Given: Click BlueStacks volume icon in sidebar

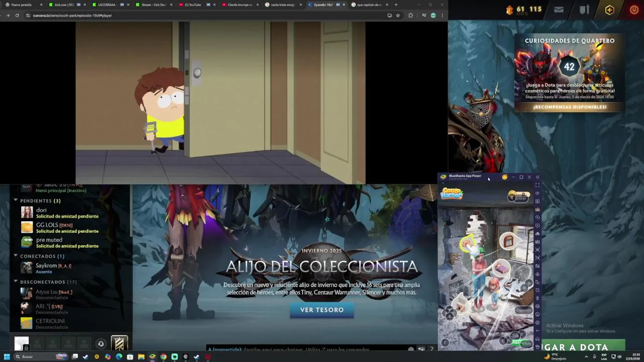Looking at the screenshot, I should click(537, 193).
